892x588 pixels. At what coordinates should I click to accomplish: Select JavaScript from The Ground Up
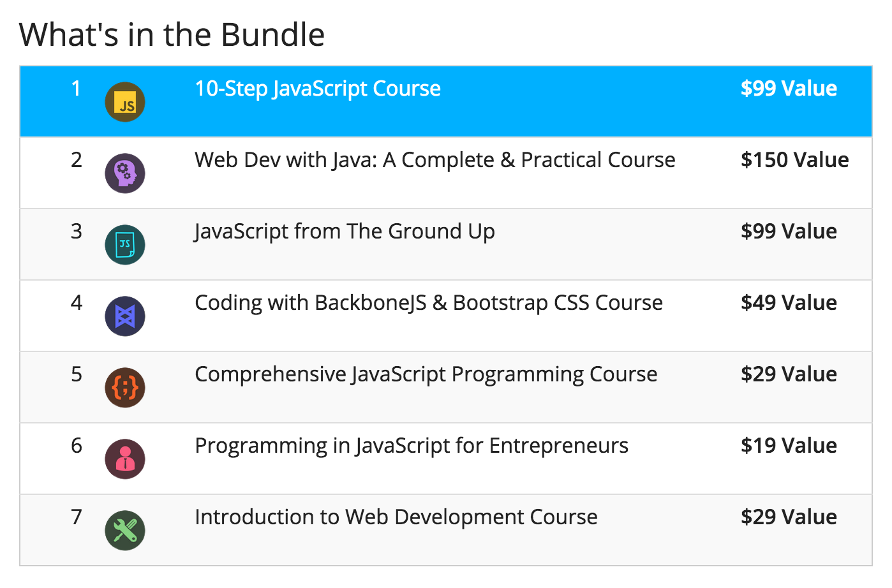pyautogui.click(x=345, y=232)
